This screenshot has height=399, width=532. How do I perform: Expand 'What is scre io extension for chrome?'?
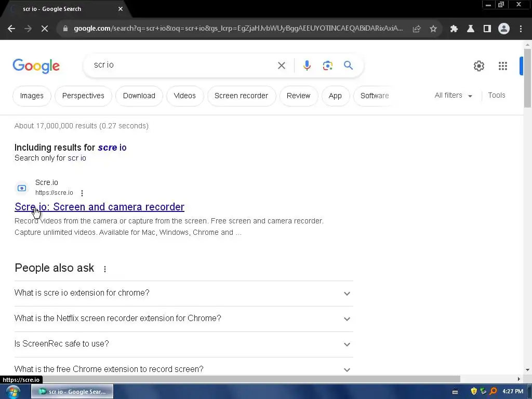point(183,293)
